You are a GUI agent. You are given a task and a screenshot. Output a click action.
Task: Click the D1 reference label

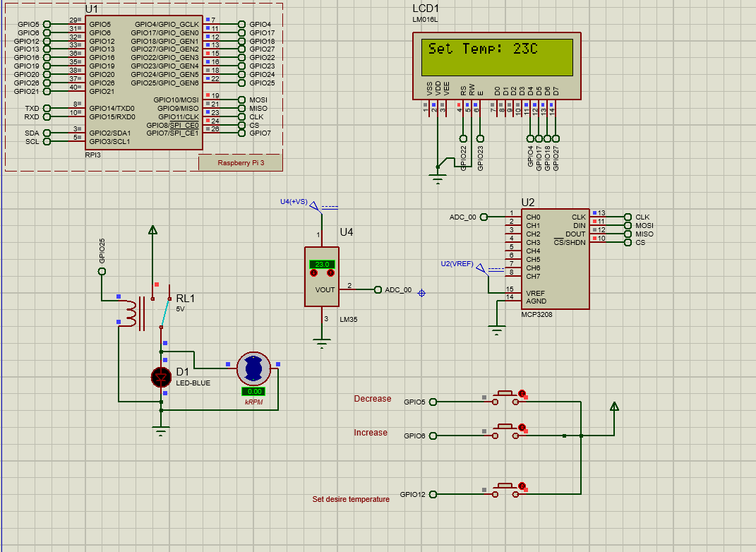(183, 372)
